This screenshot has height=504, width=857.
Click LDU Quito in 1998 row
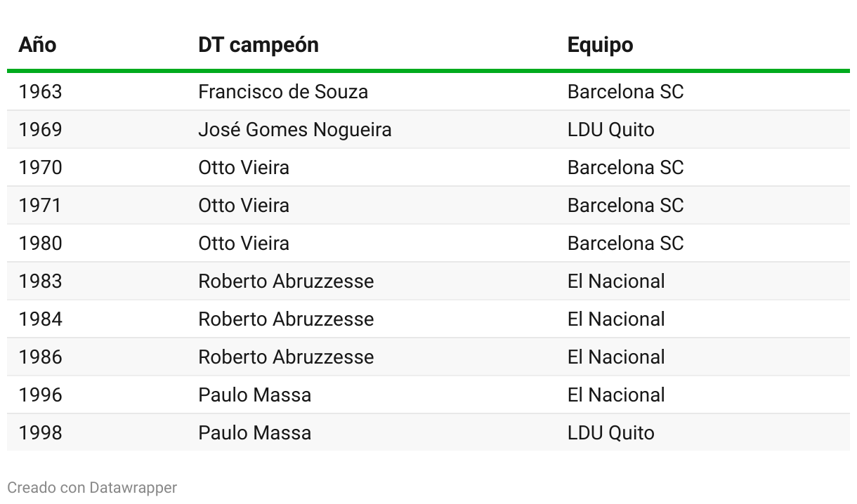pyautogui.click(x=611, y=433)
